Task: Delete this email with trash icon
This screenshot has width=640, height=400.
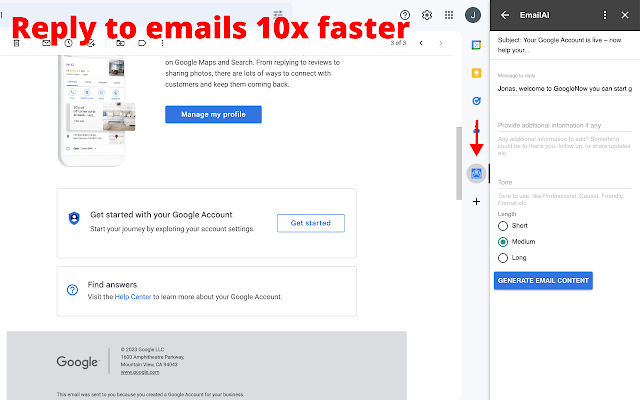Action: [x=16, y=43]
